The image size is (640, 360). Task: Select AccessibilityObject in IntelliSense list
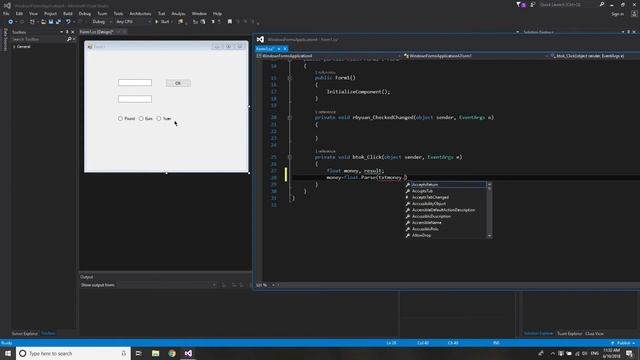click(445, 204)
